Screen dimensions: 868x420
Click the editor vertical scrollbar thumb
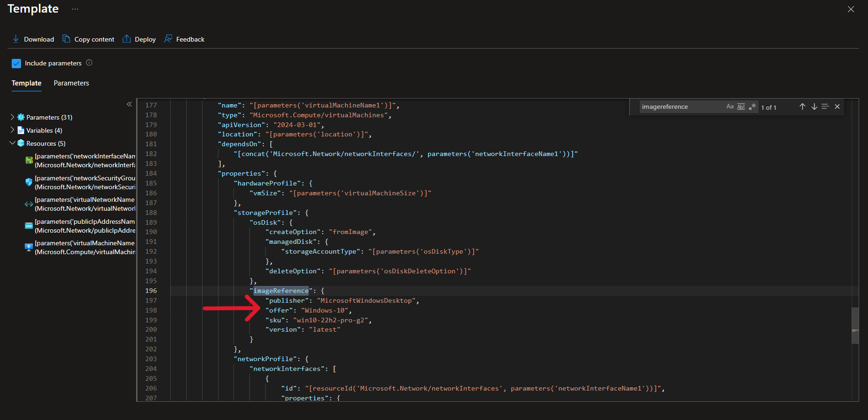pyautogui.click(x=855, y=325)
